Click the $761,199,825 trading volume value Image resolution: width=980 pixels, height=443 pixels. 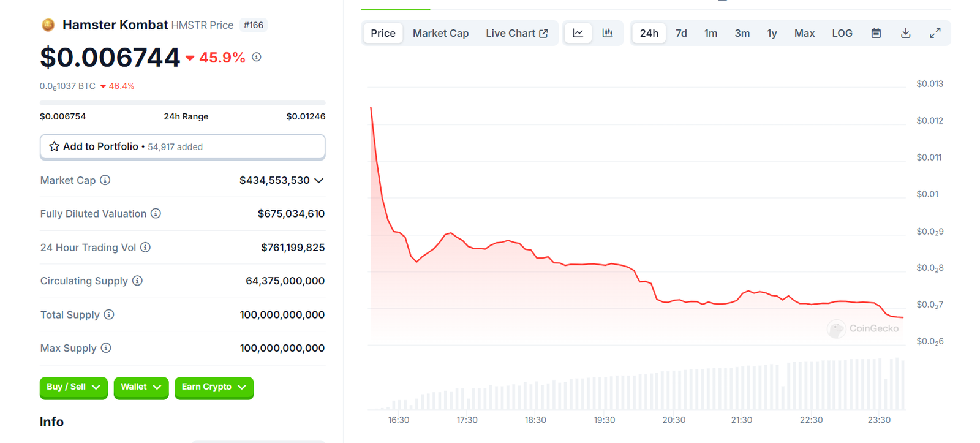coord(293,248)
